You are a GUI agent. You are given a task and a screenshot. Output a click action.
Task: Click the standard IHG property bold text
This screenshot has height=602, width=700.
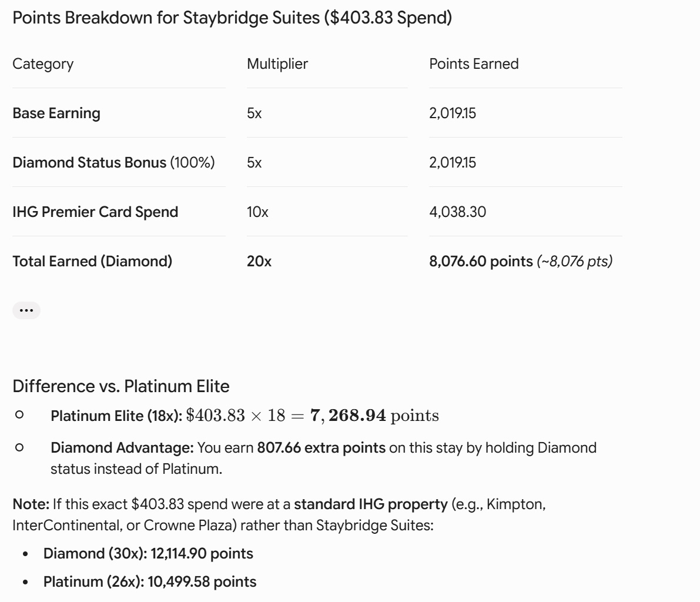pos(370,504)
